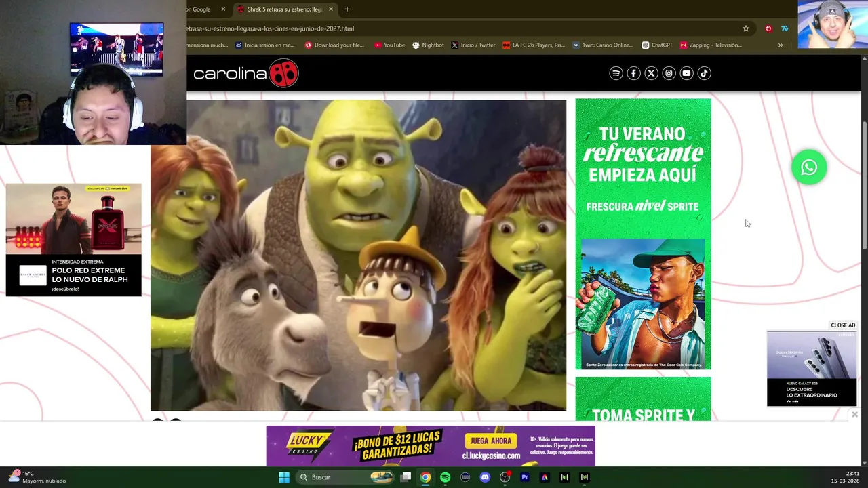Open the Galaxy S26 floating ad
This screenshot has width=868, height=488.
tap(812, 369)
